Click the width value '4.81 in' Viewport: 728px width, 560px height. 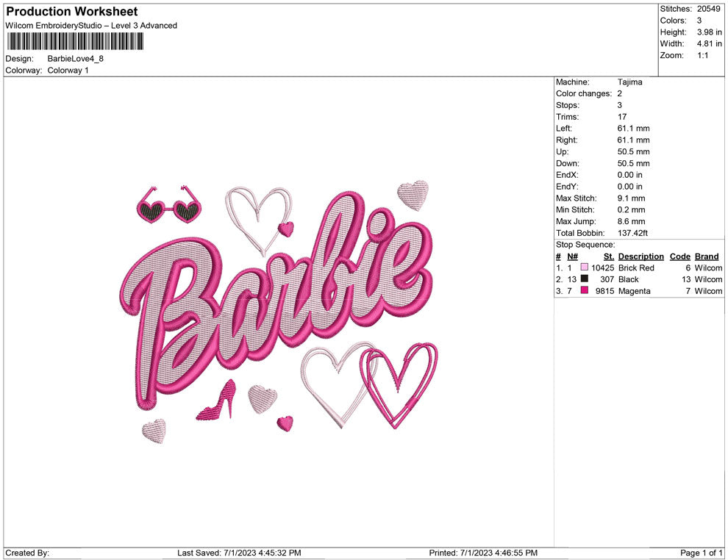coord(709,43)
